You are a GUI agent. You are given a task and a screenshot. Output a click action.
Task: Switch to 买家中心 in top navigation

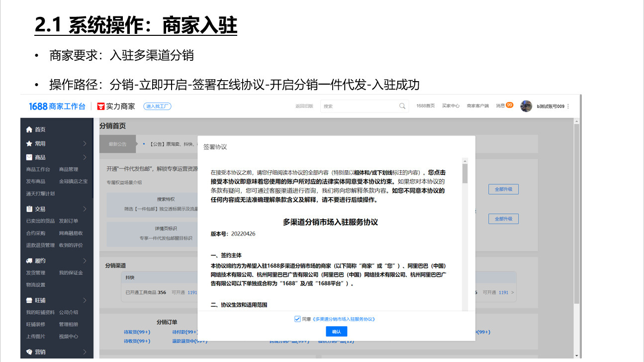(451, 106)
